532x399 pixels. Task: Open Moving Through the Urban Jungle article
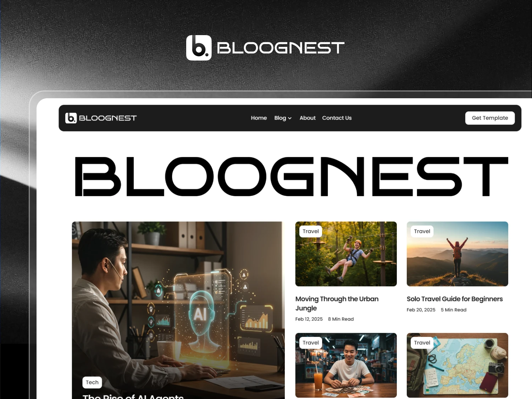coord(337,304)
